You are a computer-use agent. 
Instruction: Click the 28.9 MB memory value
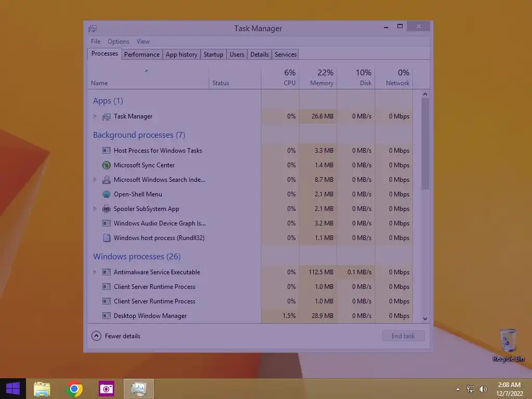(322, 316)
